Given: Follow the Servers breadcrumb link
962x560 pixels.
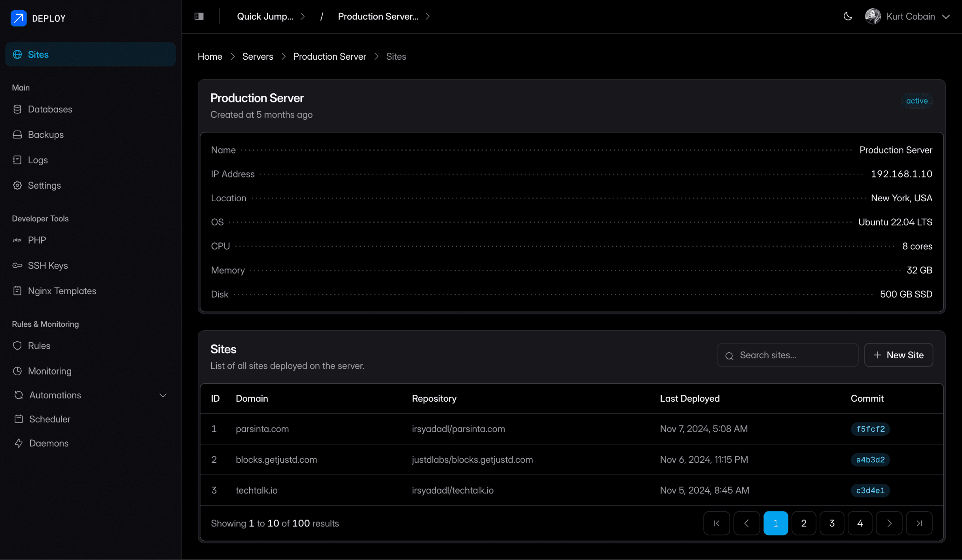Looking at the screenshot, I should pyautogui.click(x=258, y=57).
